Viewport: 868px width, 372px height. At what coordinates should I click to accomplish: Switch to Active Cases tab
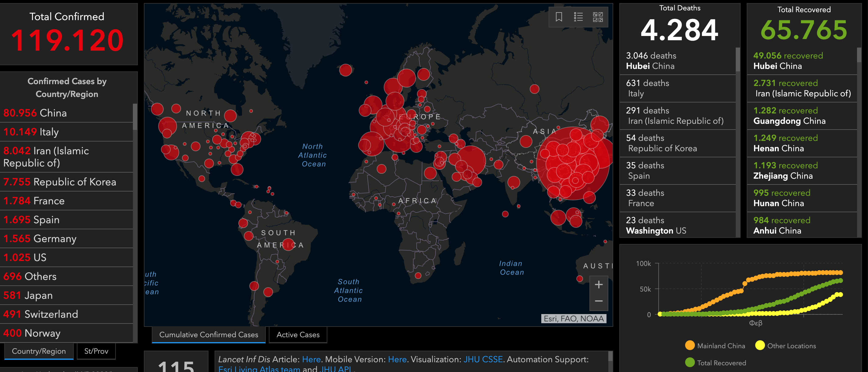pos(298,334)
